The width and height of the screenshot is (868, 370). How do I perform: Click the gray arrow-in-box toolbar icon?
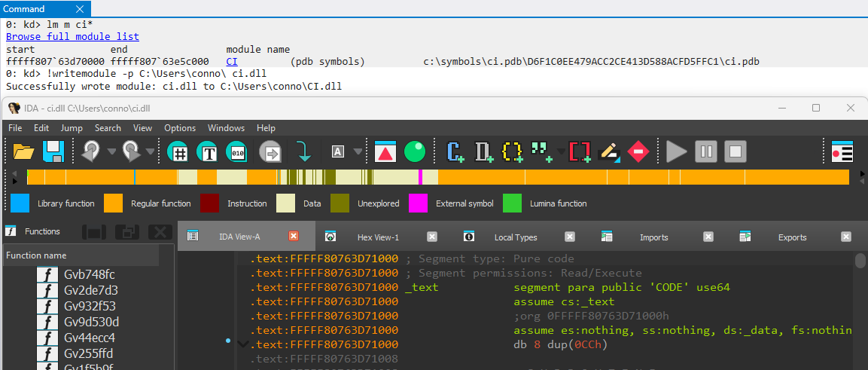coord(271,151)
